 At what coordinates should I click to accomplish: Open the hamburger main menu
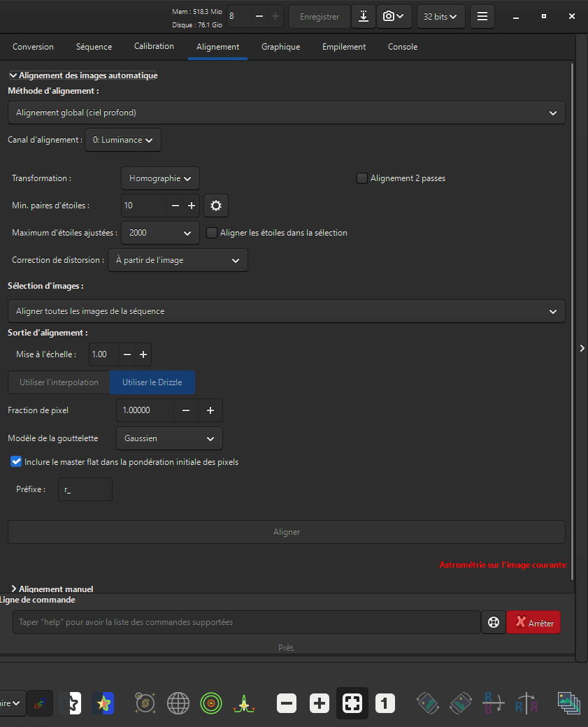tap(482, 17)
